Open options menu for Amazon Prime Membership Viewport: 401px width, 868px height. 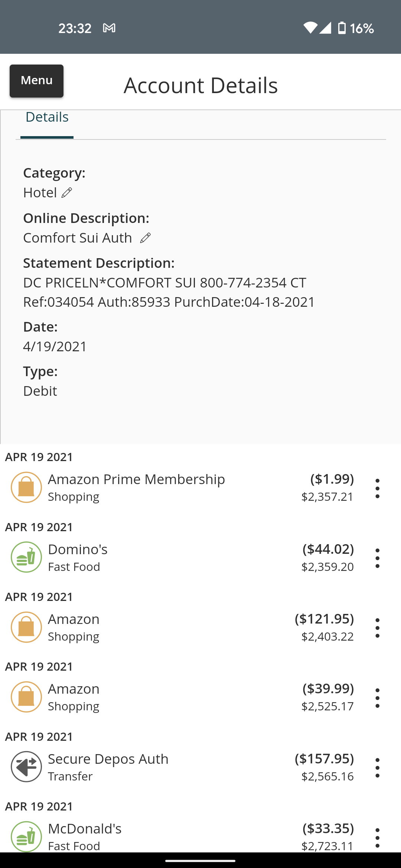tap(377, 488)
